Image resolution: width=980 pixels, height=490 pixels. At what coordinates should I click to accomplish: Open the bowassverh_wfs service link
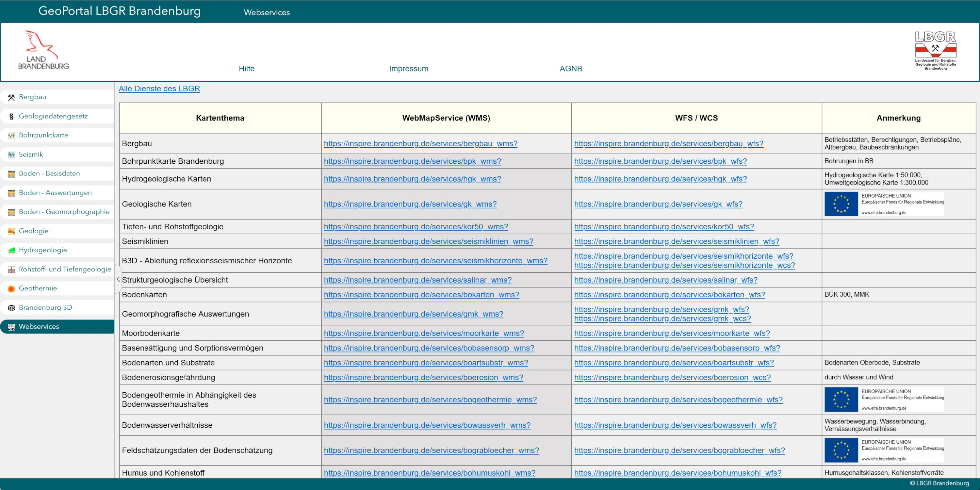click(x=675, y=425)
